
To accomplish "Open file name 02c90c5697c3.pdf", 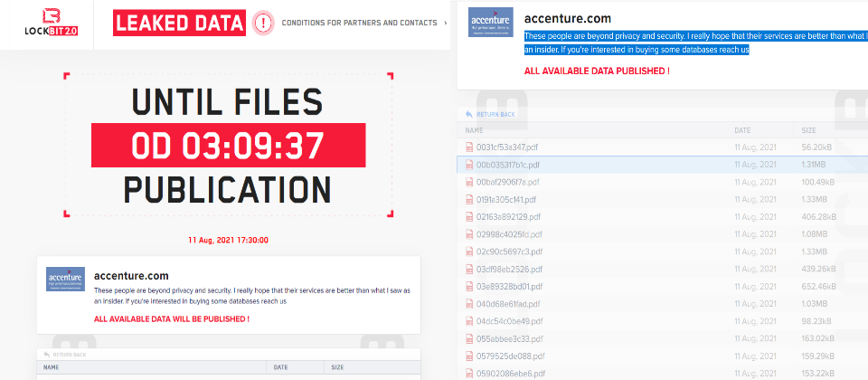I will pyautogui.click(x=509, y=252).
